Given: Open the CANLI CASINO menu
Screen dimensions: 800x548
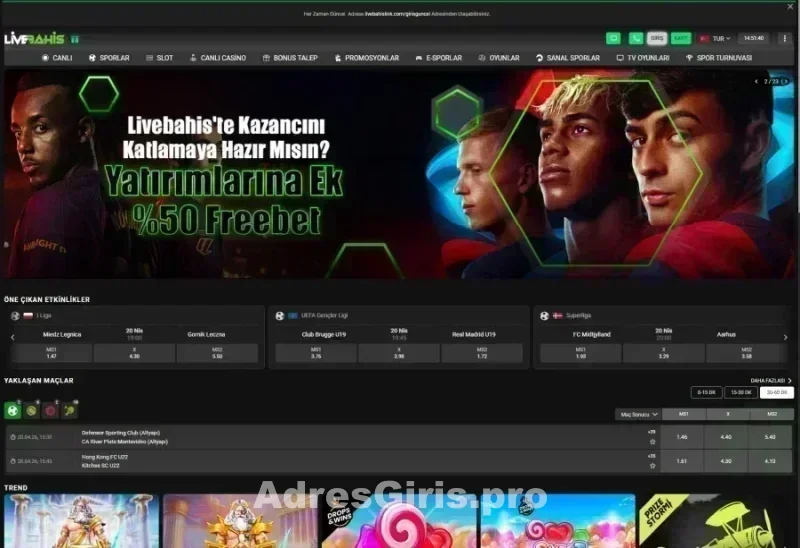Looking at the screenshot, I should coord(218,58).
